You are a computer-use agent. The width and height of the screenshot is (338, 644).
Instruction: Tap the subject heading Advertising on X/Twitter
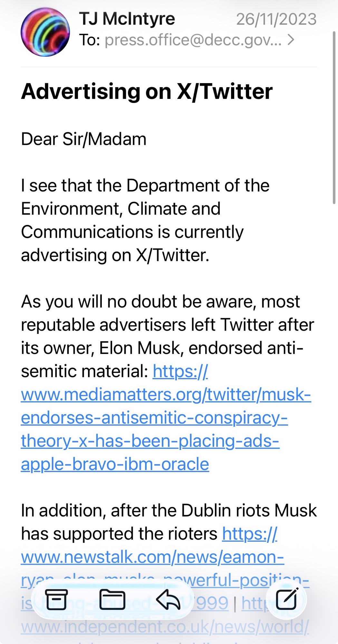(x=147, y=91)
